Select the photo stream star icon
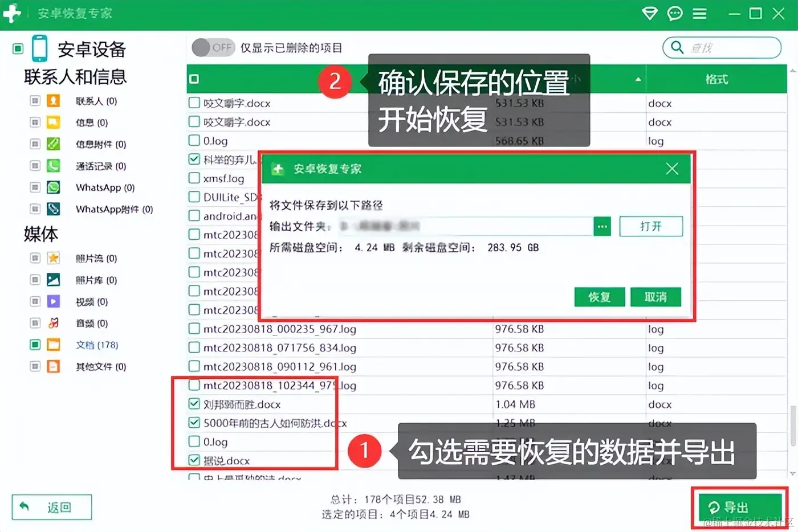 click(x=53, y=258)
